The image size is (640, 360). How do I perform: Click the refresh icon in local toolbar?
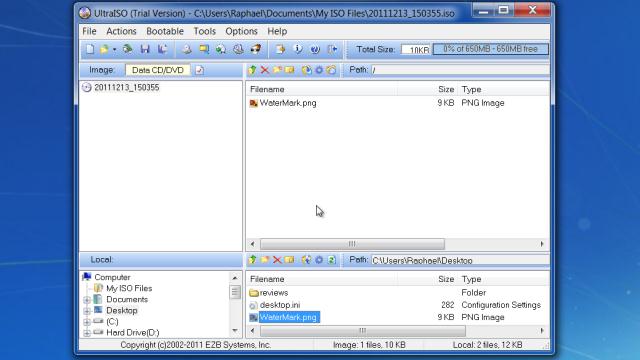(331, 260)
